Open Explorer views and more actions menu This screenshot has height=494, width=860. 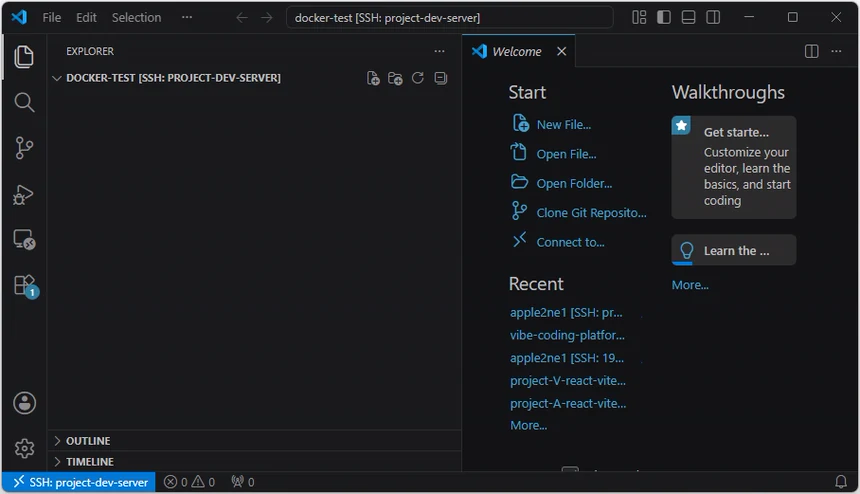(x=439, y=51)
